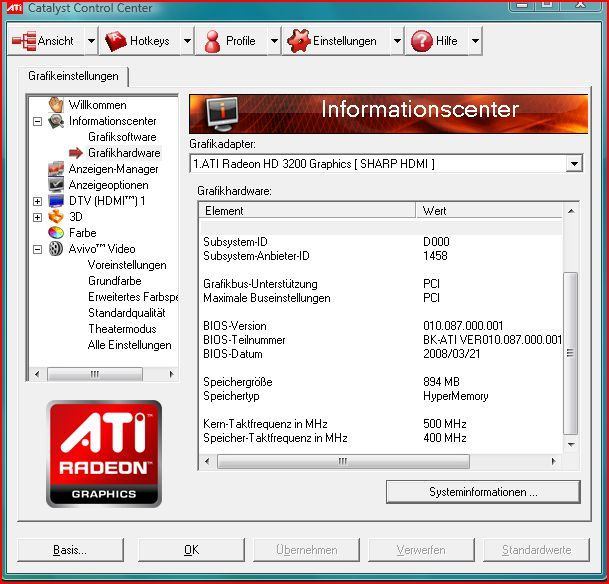Click the Willkommen hand icon
Image resolution: width=609 pixels, height=584 pixels.
[56, 105]
